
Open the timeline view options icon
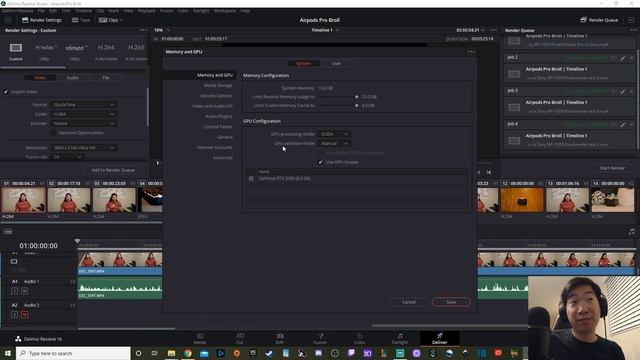pos(8,232)
